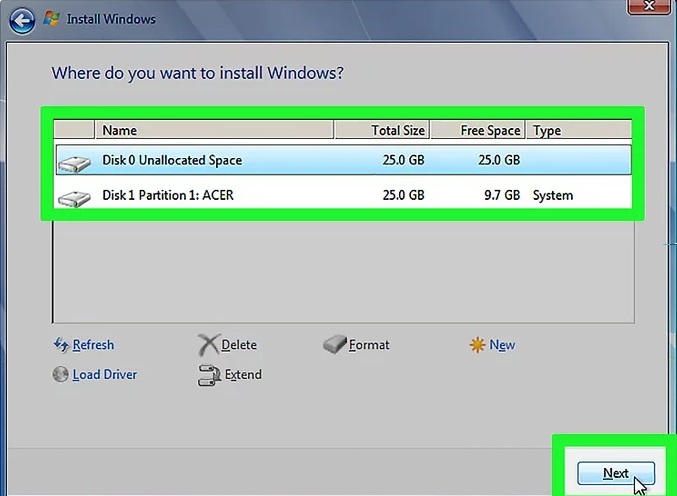Image resolution: width=677 pixels, height=496 pixels.
Task: Choose the Format option
Action: tap(369, 345)
